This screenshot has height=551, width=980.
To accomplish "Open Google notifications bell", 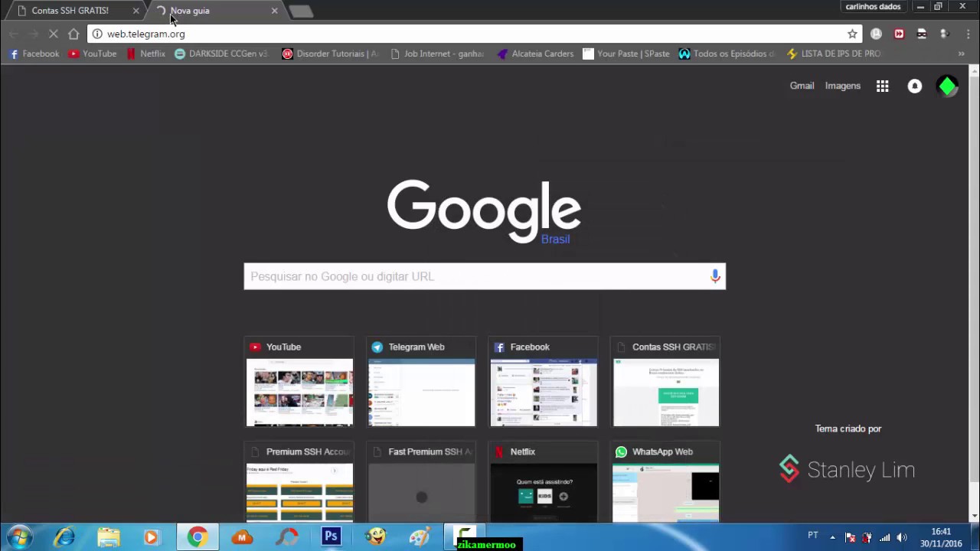I will 915,86.
